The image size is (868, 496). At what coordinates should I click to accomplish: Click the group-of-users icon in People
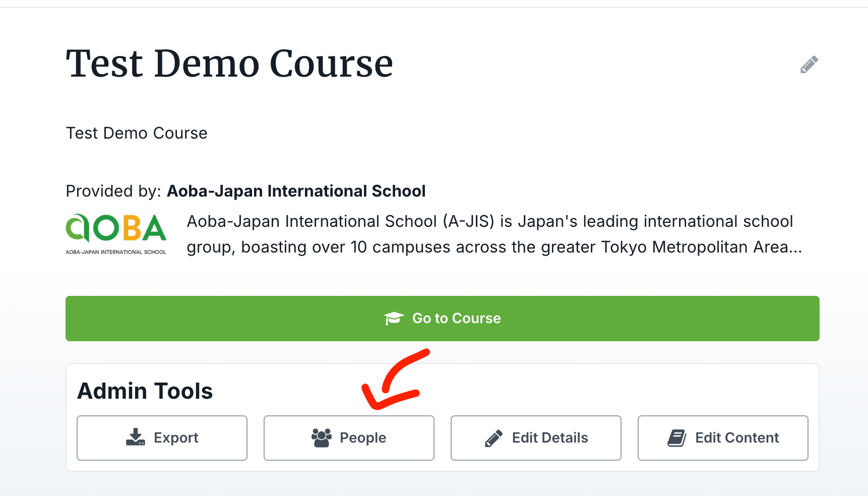click(321, 438)
